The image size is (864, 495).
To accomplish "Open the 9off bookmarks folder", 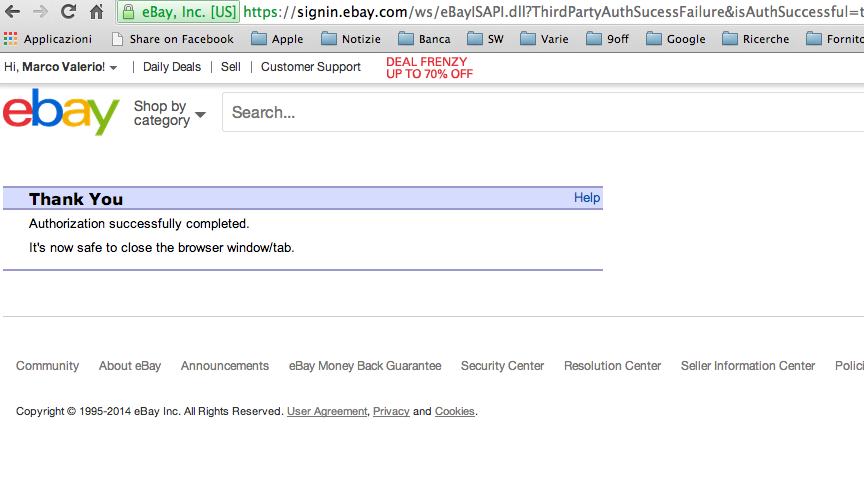I will tap(607, 39).
